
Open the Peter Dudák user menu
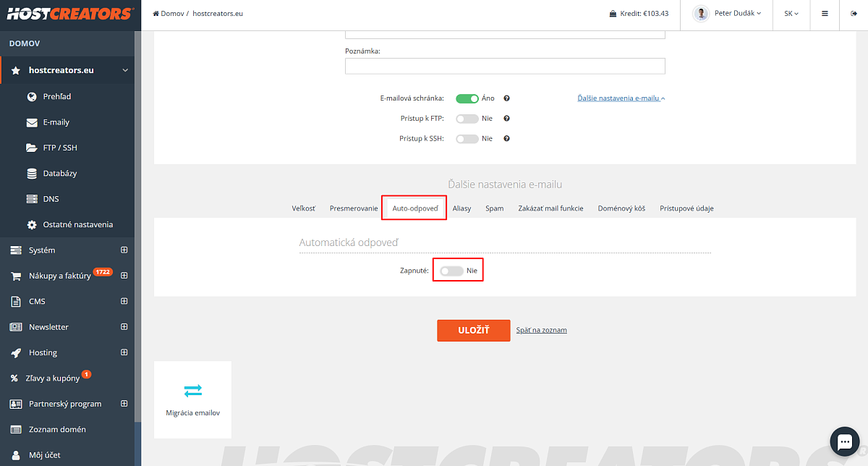point(728,14)
